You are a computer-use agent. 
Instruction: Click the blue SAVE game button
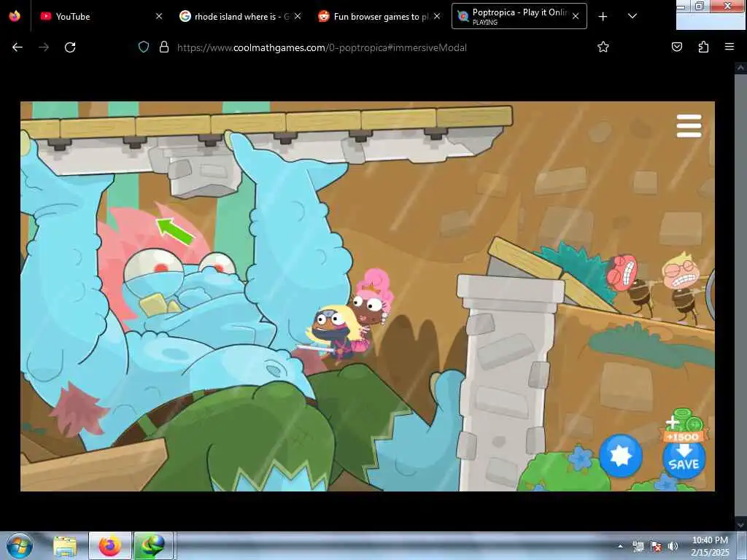(684, 459)
